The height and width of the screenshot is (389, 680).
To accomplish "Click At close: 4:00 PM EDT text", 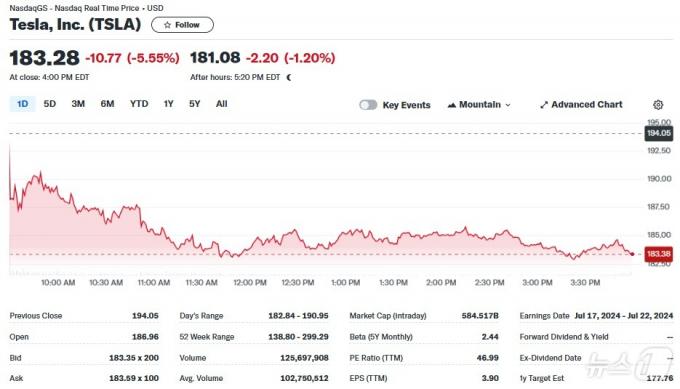I will [x=49, y=77].
